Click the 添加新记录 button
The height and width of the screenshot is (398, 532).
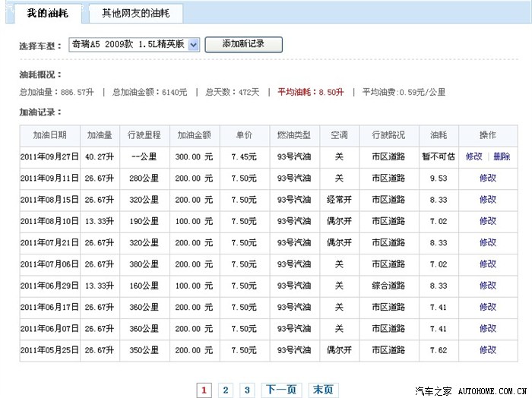click(x=243, y=44)
